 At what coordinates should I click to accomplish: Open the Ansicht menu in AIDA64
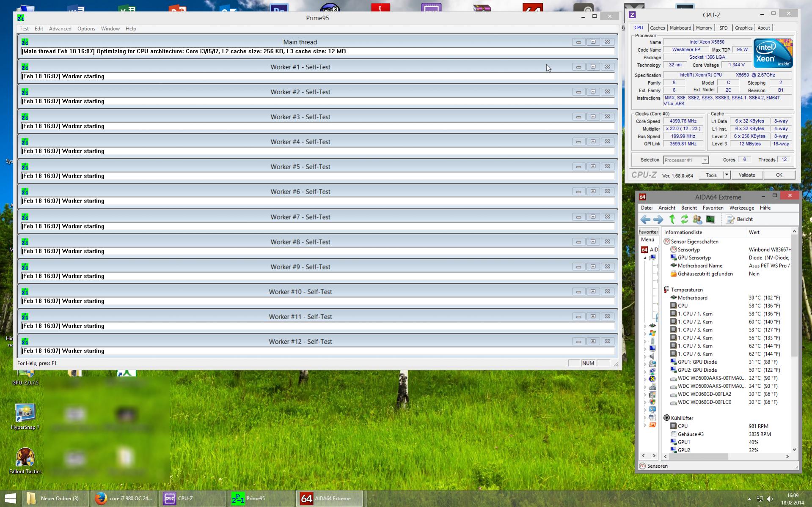(666, 208)
